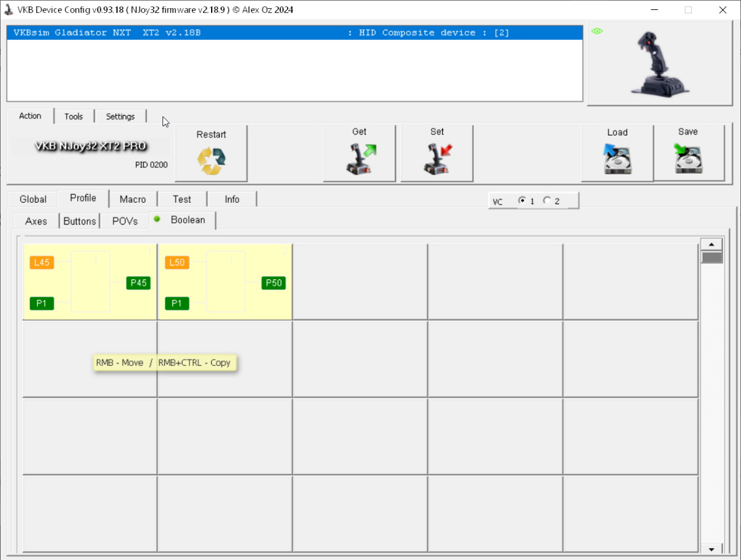Minimize the VKB Device Config window
Image resolution: width=741 pixels, height=560 pixels.
pos(654,10)
